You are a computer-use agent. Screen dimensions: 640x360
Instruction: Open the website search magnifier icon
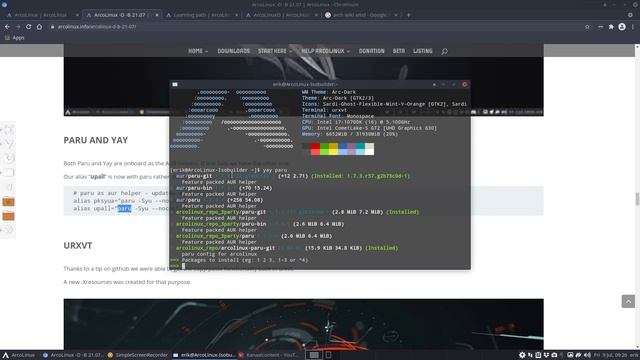pos(444,51)
